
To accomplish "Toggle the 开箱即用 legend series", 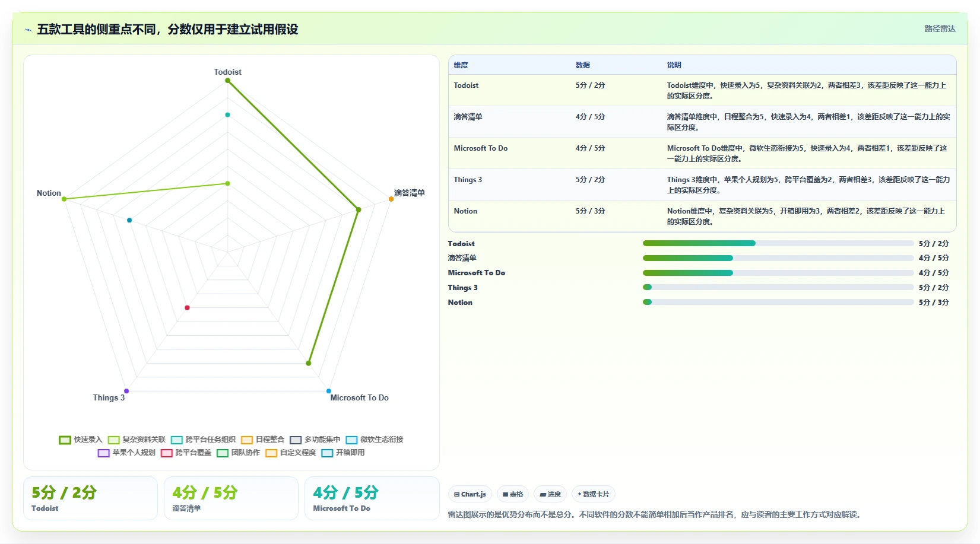I will pos(343,453).
